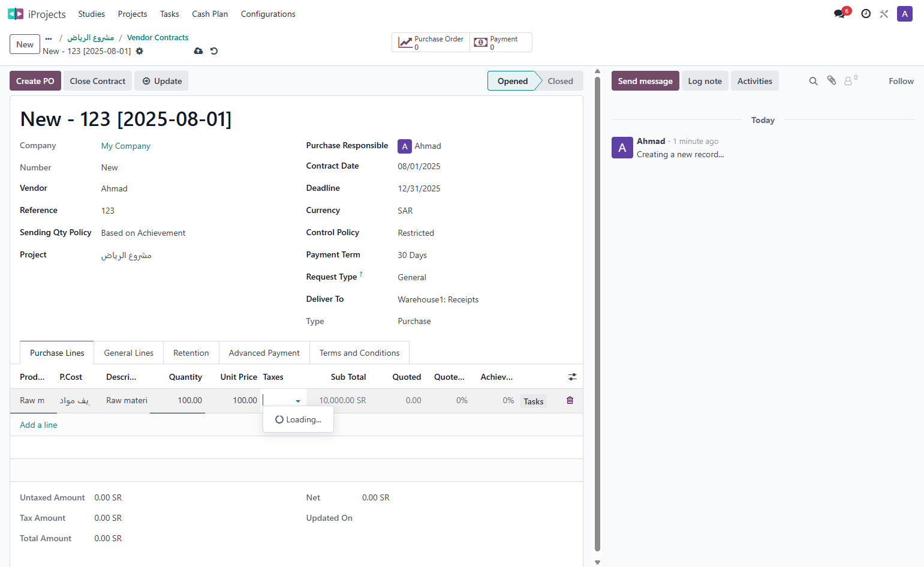Save record with the cloud upload icon
Image resolution: width=924 pixels, height=567 pixels.
(198, 51)
